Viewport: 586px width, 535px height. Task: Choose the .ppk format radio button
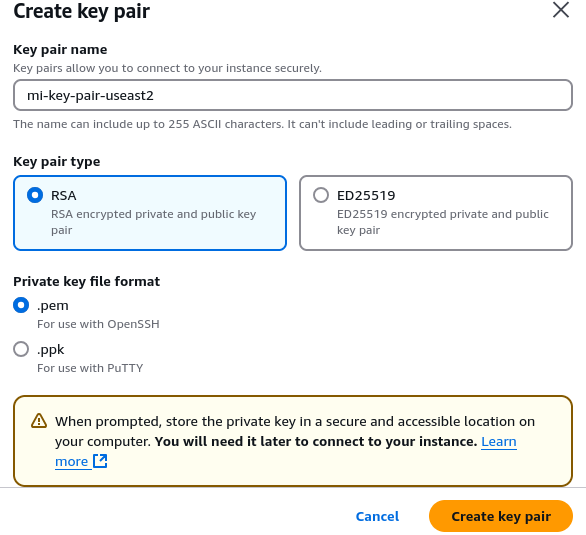click(21, 349)
